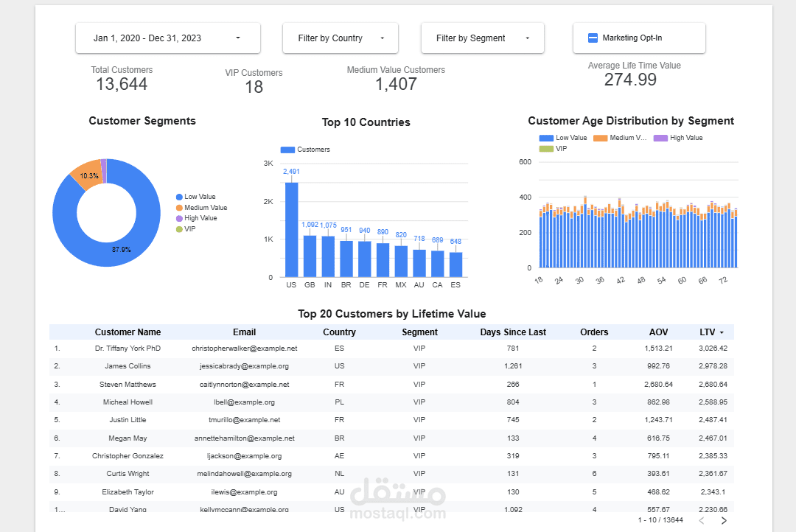
Task: Sort table by AOV column header
Action: 658,332
